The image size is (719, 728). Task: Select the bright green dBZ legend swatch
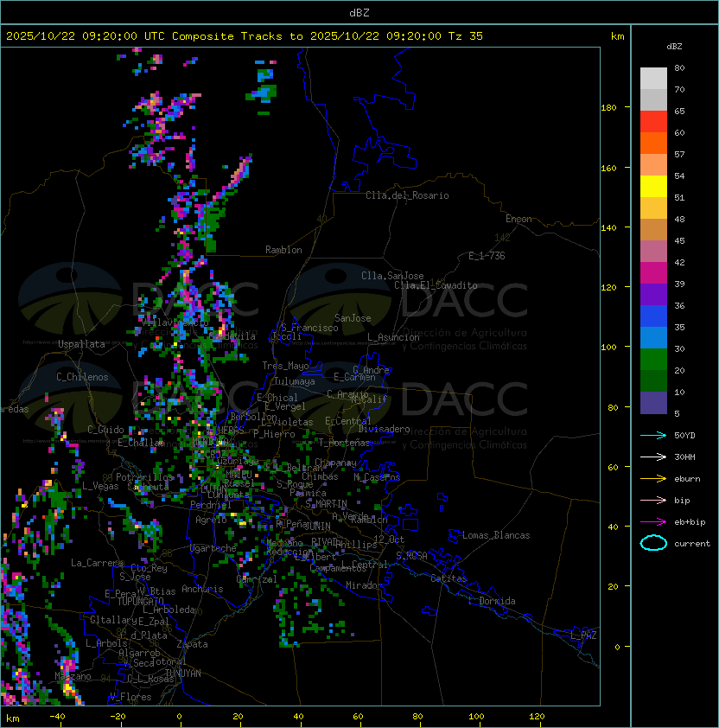(653, 360)
